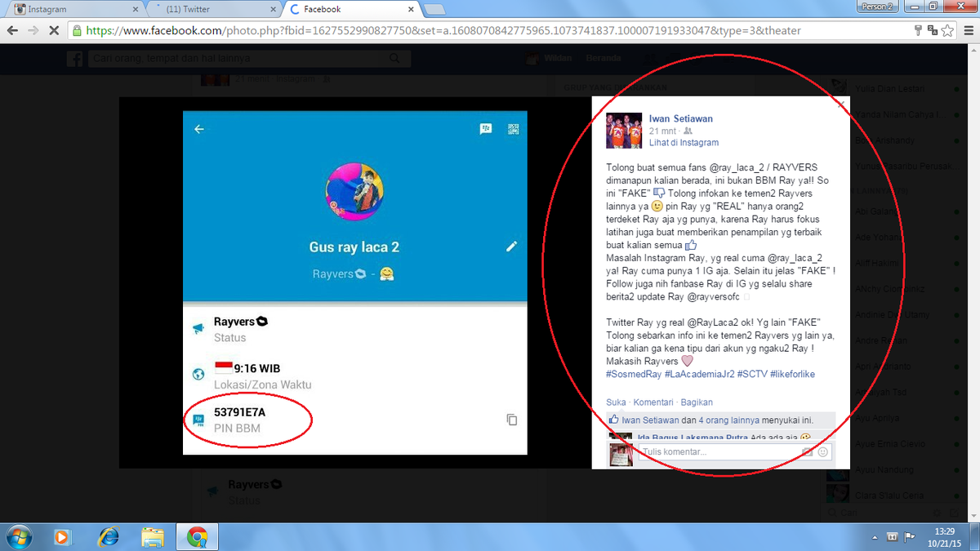Image resolution: width=980 pixels, height=551 pixels.
Task: Click the post audience friends icon
Action: click(x=688, y=131)
